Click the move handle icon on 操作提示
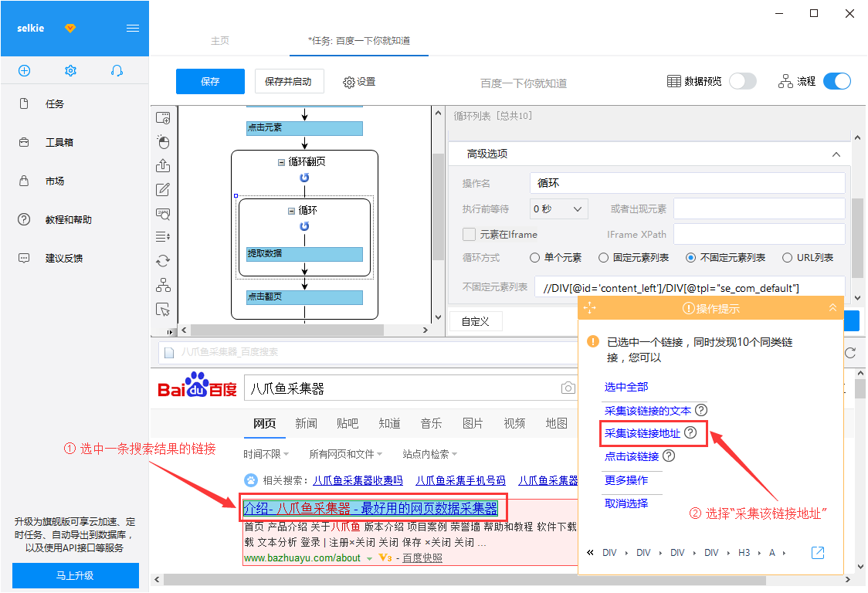Viewport: 868px width, 593px height. coord(589,308)
